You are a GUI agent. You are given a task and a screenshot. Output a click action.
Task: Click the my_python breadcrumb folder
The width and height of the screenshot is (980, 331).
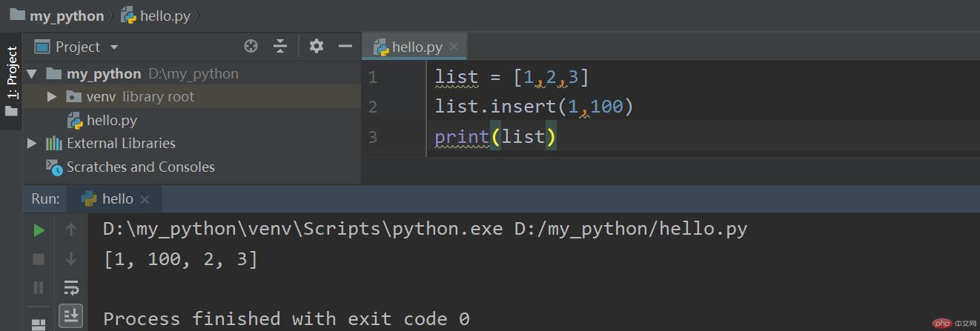[x=56, y=16]
